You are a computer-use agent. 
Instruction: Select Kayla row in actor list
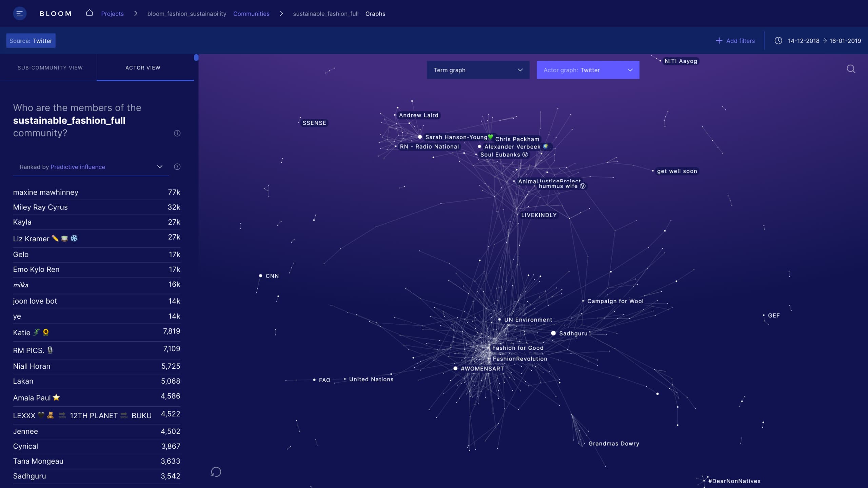[97, 222]
